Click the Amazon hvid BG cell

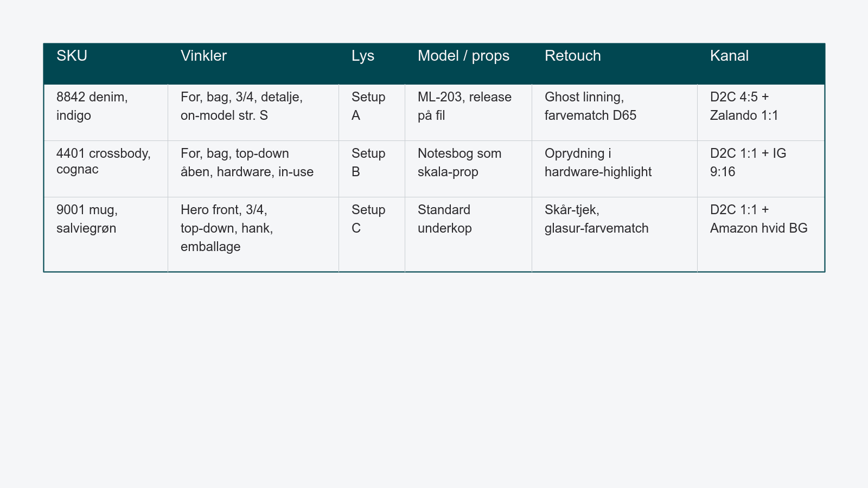click(x=761, y=234)
